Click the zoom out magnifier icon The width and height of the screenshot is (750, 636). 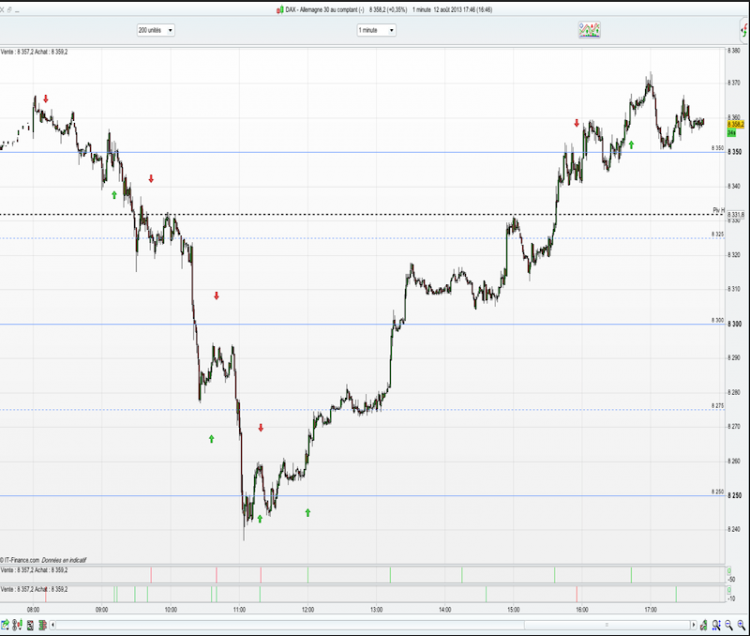729,625
